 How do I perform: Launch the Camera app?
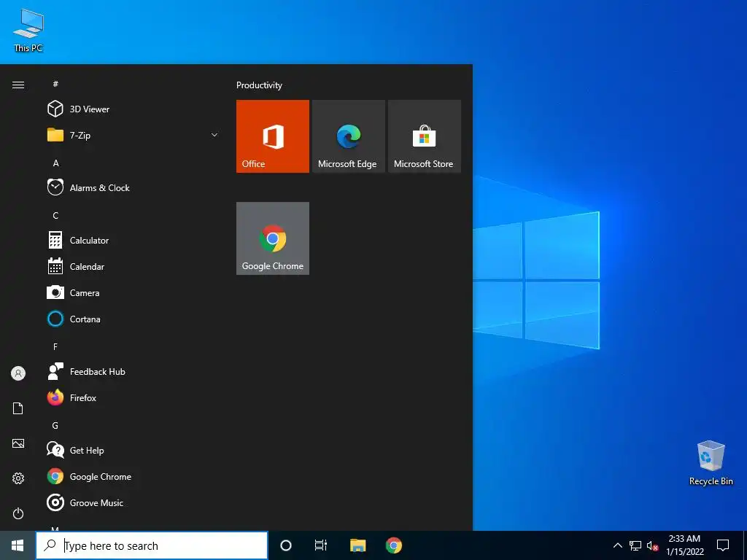(133, 292)
